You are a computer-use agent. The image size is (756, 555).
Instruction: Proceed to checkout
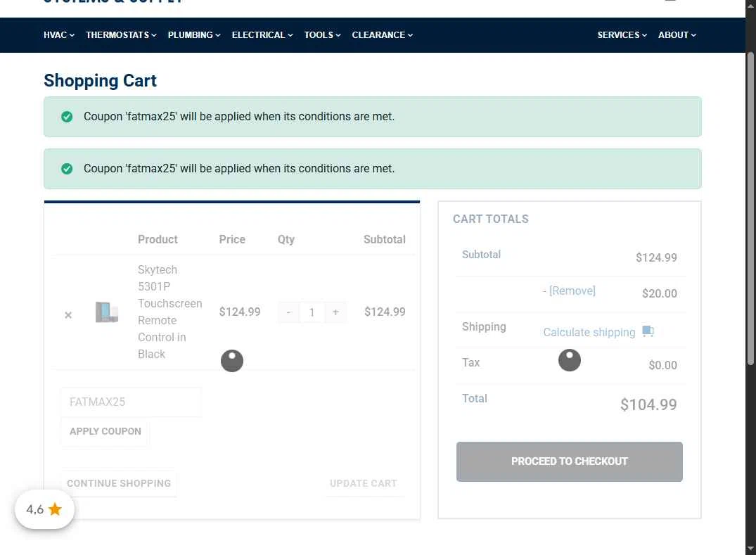point(570,461)
